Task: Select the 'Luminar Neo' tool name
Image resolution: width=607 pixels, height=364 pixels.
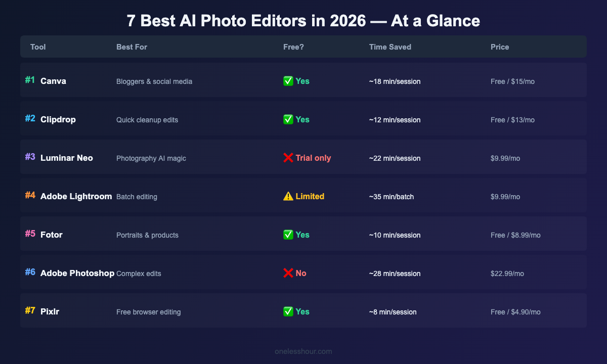Action: point(67,158)
